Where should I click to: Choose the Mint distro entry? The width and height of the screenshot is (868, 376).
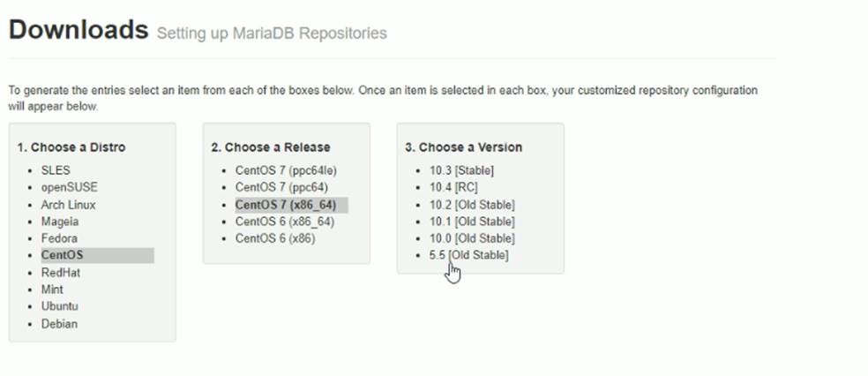(52, 290)
